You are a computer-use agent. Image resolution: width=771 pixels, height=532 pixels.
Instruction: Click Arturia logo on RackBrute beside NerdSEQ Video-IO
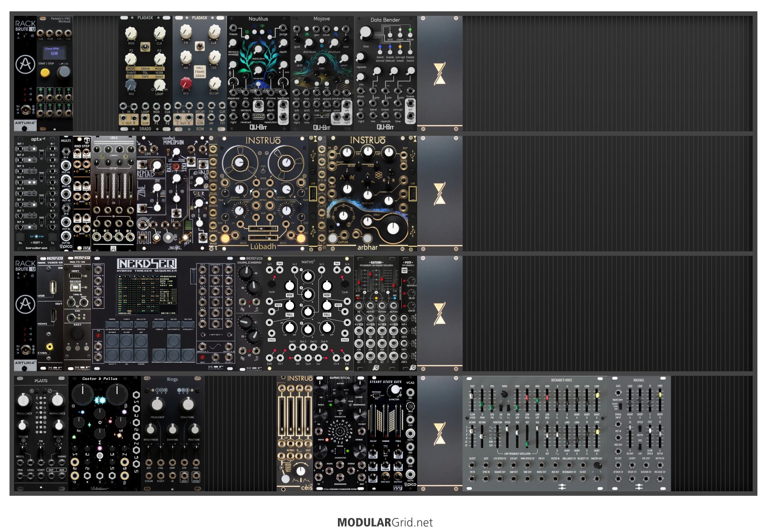point(25,305)
